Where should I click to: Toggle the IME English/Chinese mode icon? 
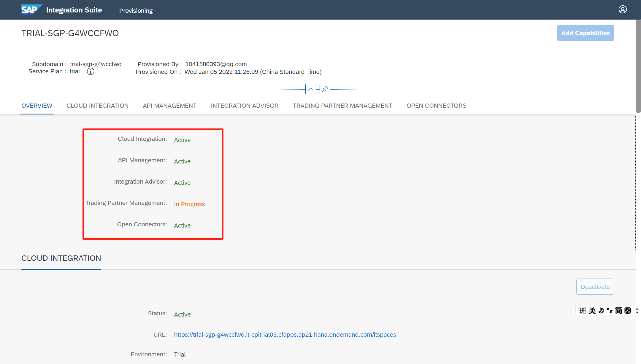click(x=592, y=310)
